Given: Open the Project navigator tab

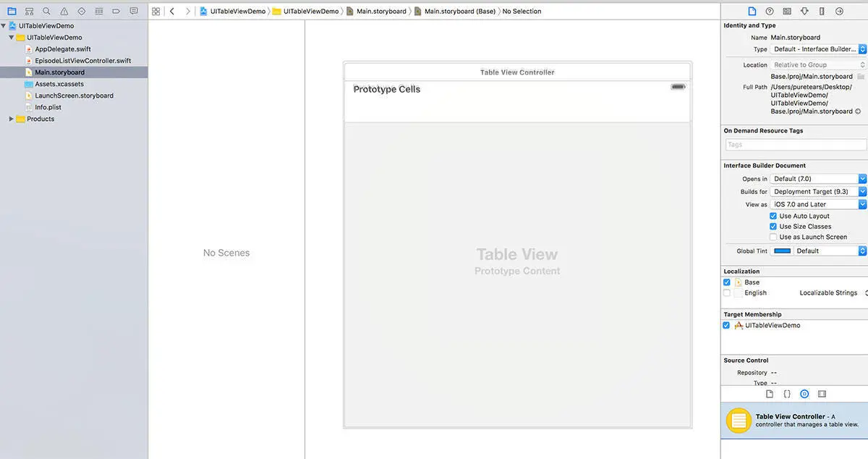Looking at the screenshot, I should tap(12, 12).
